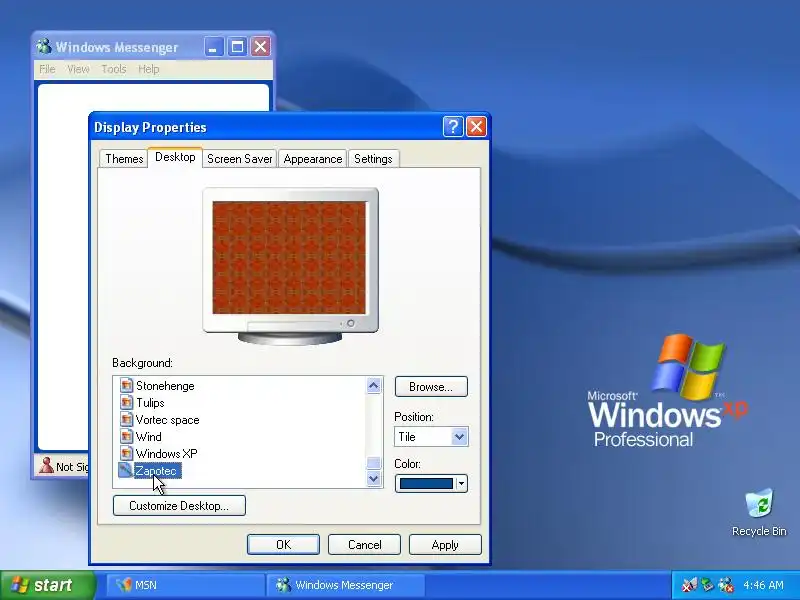Click the Windows XP wallpaper file icon

126,454
